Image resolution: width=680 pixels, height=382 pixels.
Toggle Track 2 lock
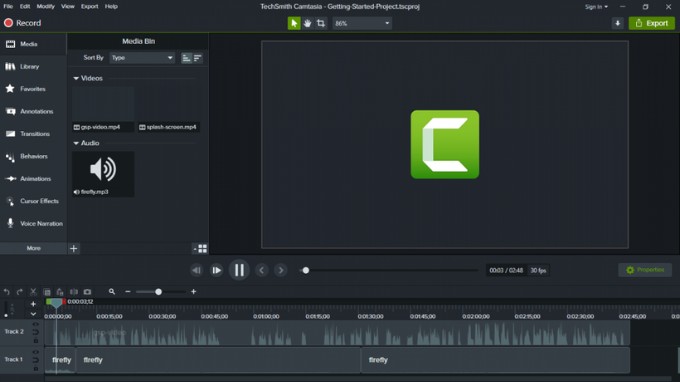point(36,341)
